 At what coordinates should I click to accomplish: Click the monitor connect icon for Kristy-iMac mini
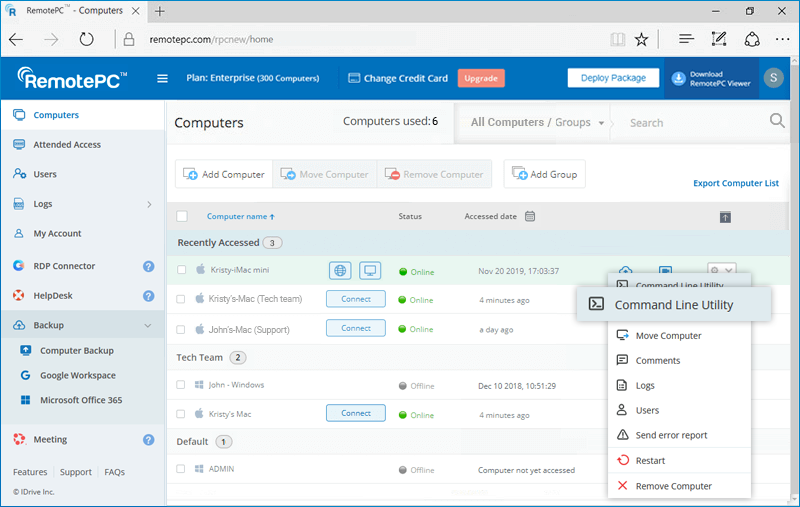[370, 270]
